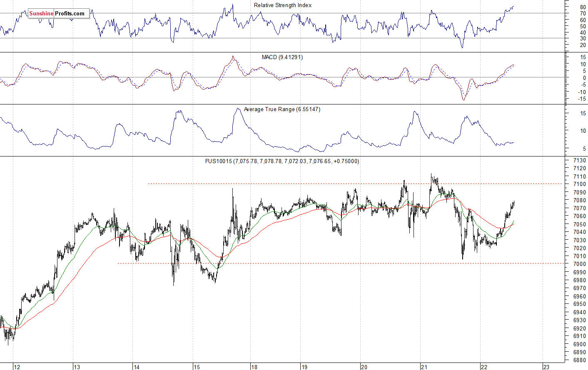The height and width of the screenshot is (370, 588).
Task: Click date label 20 on time axis
Action: (x=364, y=367)
